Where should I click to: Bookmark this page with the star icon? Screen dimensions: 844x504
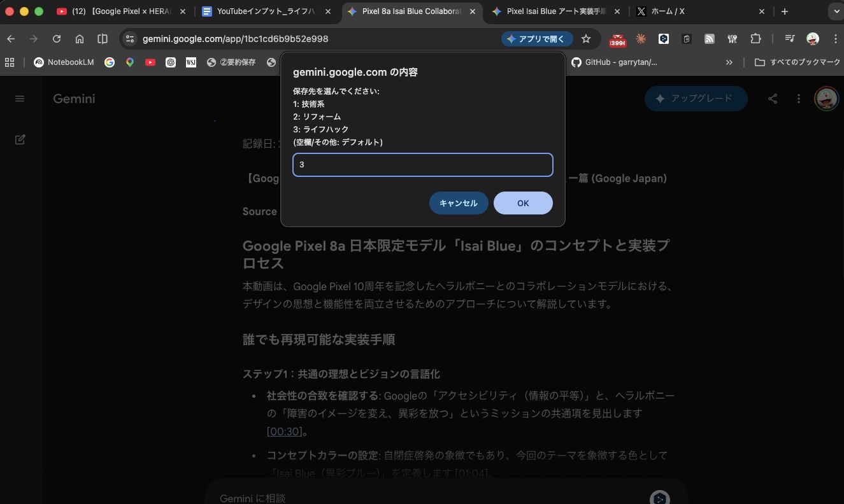coord(585,39)
